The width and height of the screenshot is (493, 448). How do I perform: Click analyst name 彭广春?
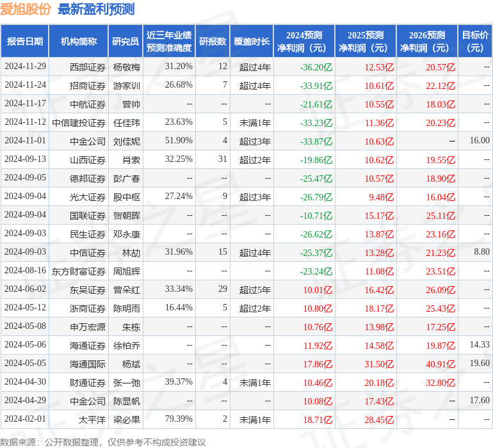coord(127,179)
